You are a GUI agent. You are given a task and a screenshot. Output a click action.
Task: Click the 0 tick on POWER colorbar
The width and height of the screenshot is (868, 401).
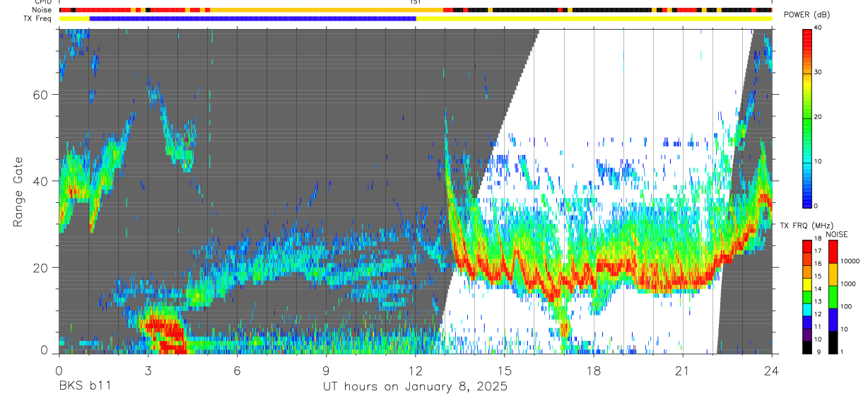pos(816,206)
